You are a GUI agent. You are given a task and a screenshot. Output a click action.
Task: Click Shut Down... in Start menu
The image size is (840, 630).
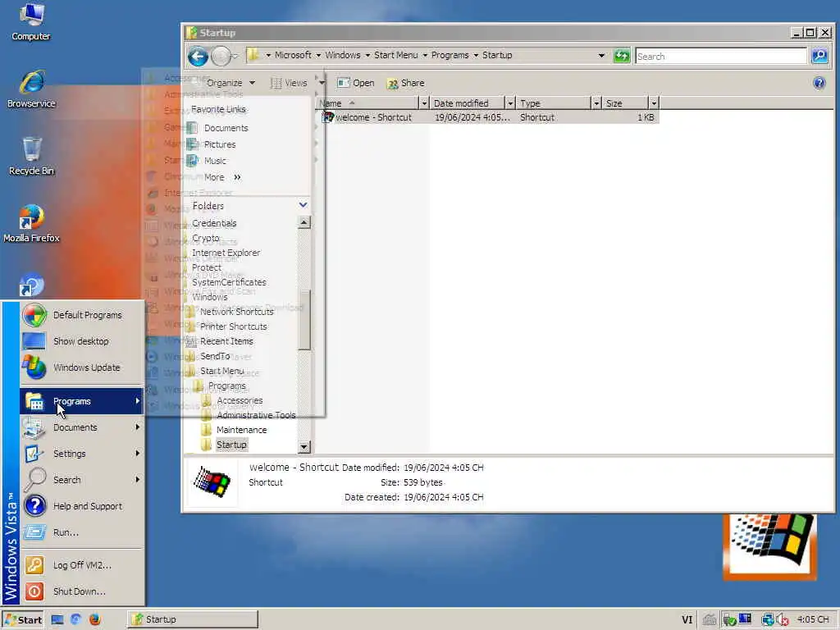click(x=82, y=591)
